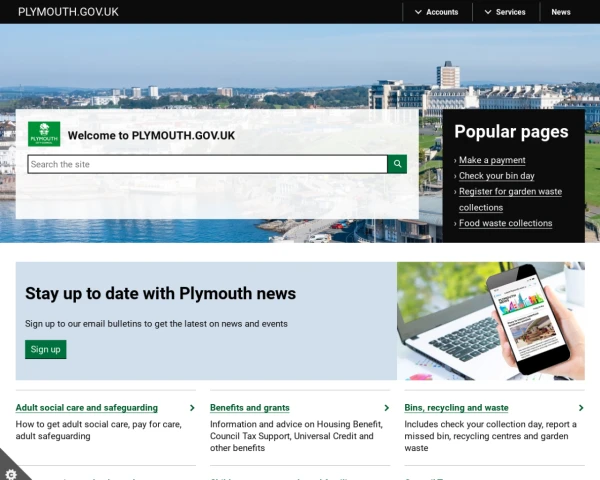The image size is (600, 480).
Task: Click the Housing Benefit information description
Action: click(x=297, y=436)
